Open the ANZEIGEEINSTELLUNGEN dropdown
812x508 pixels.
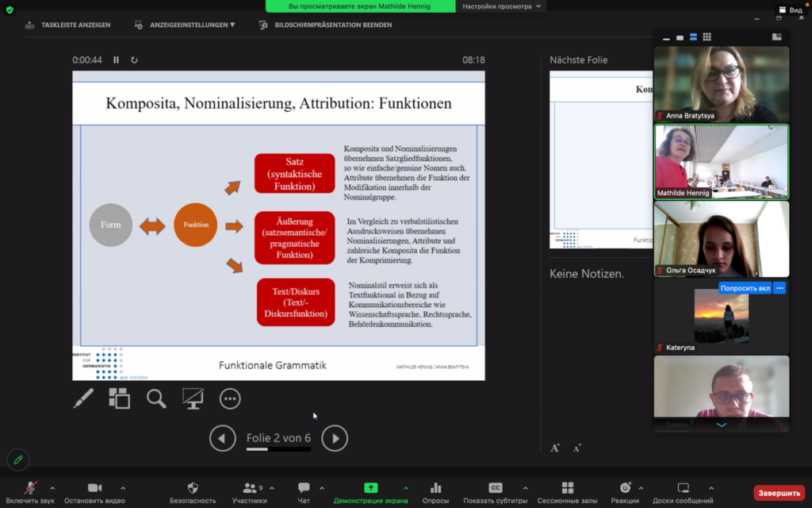(185, 25)
